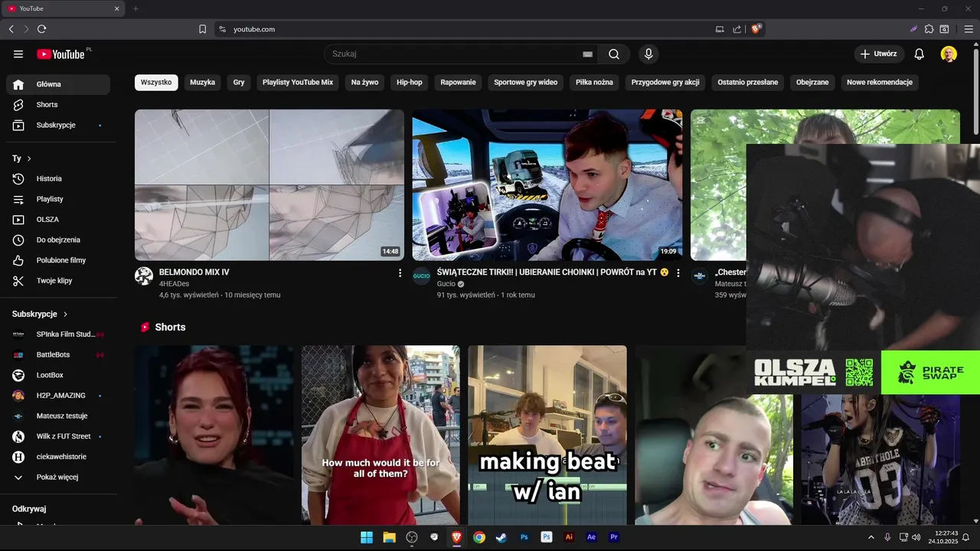Open Polubione filmy in the sidebar

pos(58,260)
